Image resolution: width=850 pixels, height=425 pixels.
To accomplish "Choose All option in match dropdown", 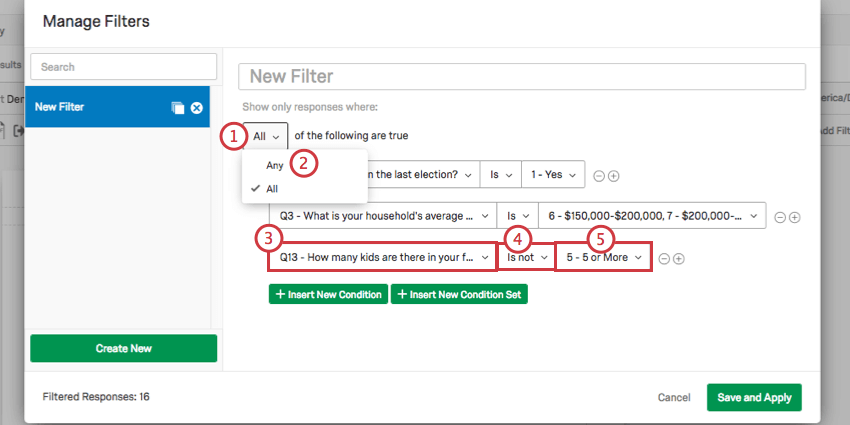I will pos(272,189).
